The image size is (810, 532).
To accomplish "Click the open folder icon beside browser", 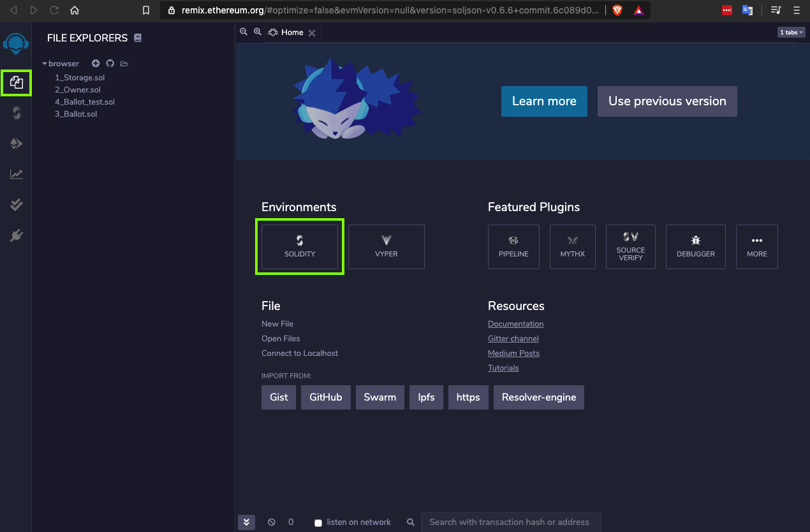I will [124, 64].
